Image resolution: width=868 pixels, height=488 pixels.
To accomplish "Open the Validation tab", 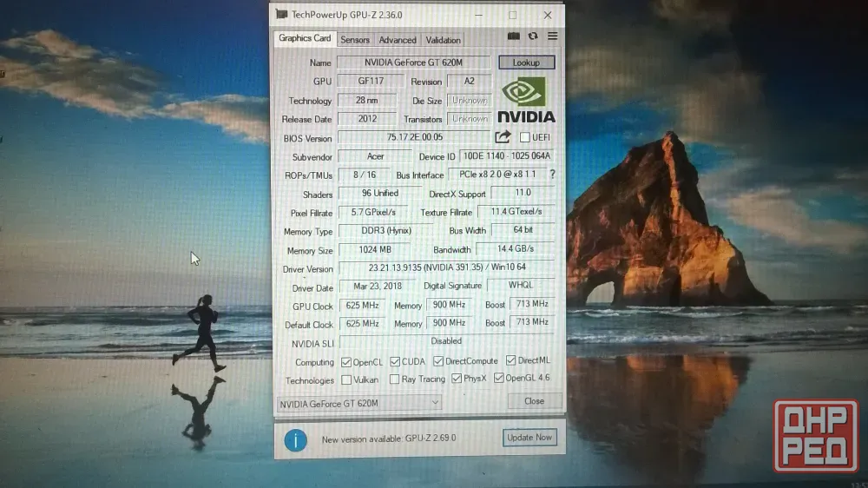I will coord(443,40).
